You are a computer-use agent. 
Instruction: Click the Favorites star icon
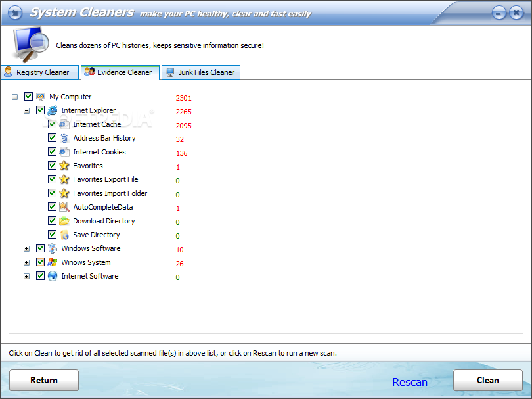(64, 166)
